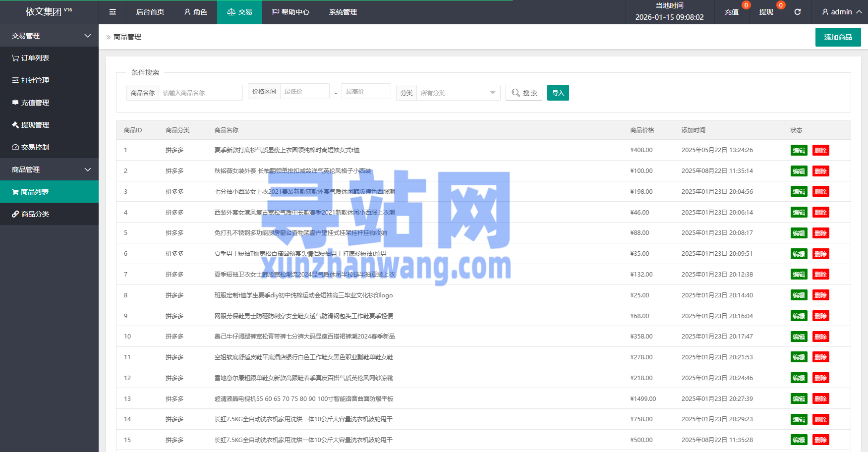This screenshot has height=452, width=868.
Task: Click the 充值 notification badge item
Action: pyautogui.click(x=732, y=12)
